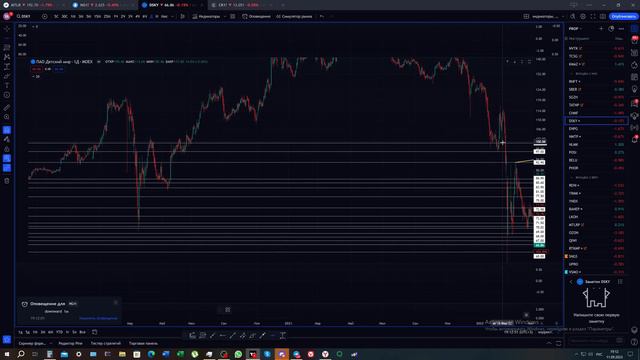Viewport: 640px width, 360px height.
Task: Click the blue Опубликовать publish button
Action: (623, 16)
